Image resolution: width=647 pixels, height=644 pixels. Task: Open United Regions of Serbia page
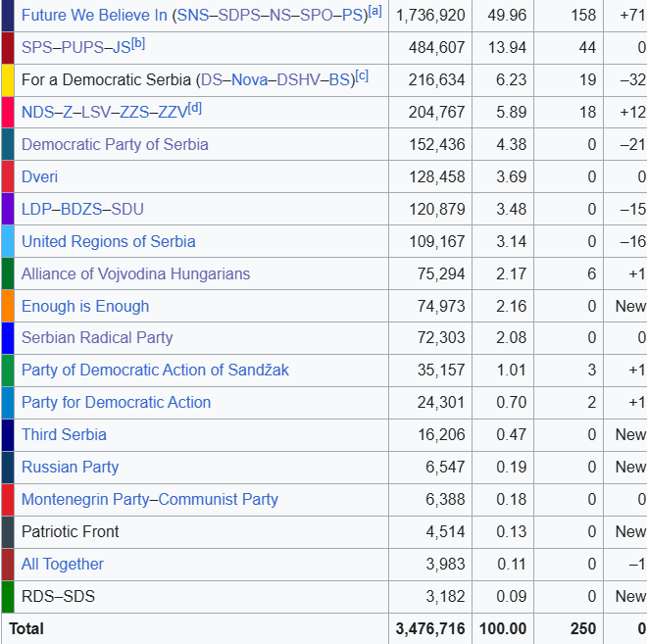point(108,241)
